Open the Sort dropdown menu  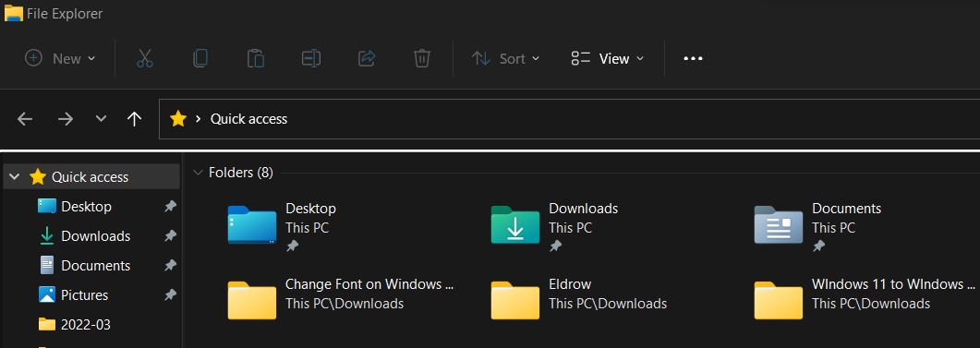coord(505,59)
